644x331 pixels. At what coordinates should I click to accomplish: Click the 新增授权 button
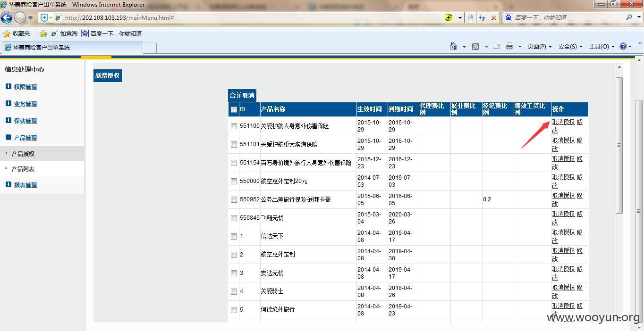pyautogui.click(x=108, y=75)
